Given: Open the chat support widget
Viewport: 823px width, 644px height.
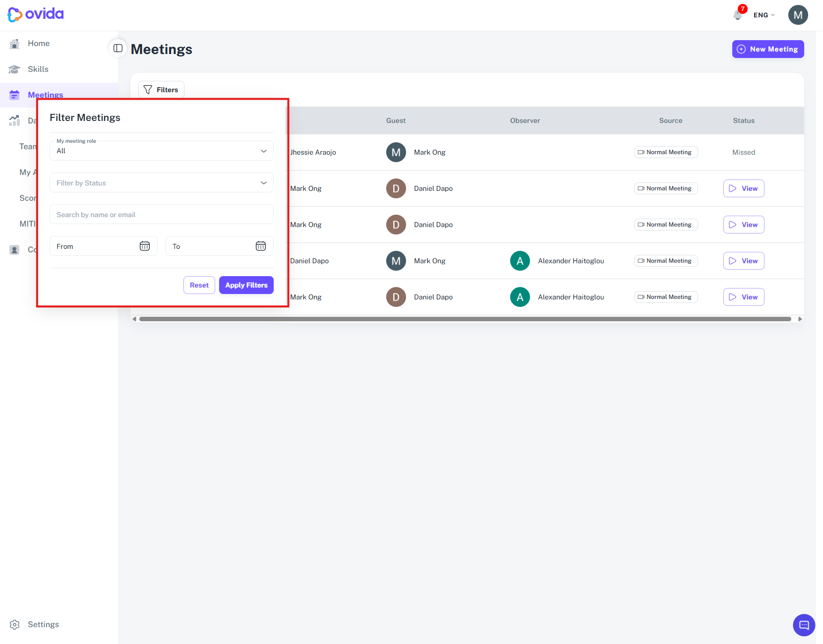Looking at the screenshot, I should [x=804, y=625].
